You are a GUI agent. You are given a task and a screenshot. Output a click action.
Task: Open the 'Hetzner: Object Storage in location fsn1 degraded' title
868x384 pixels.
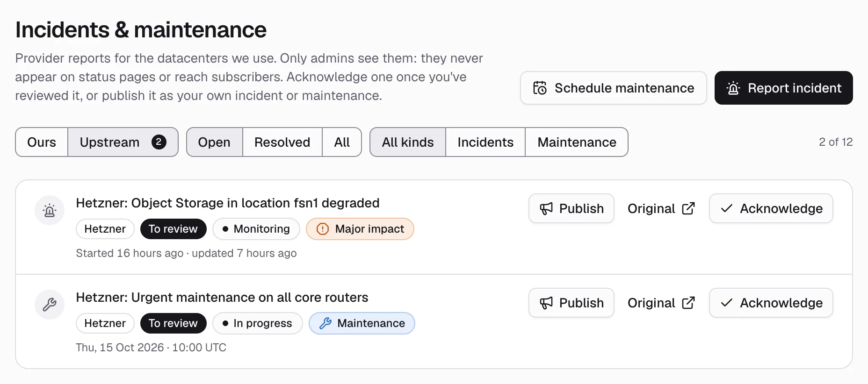(x=228, y=203)
